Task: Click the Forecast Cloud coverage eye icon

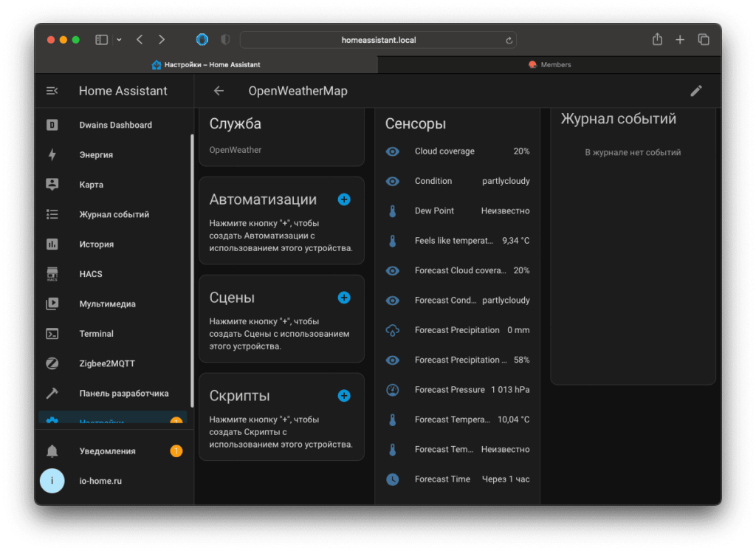Action: tap(393, 270)
